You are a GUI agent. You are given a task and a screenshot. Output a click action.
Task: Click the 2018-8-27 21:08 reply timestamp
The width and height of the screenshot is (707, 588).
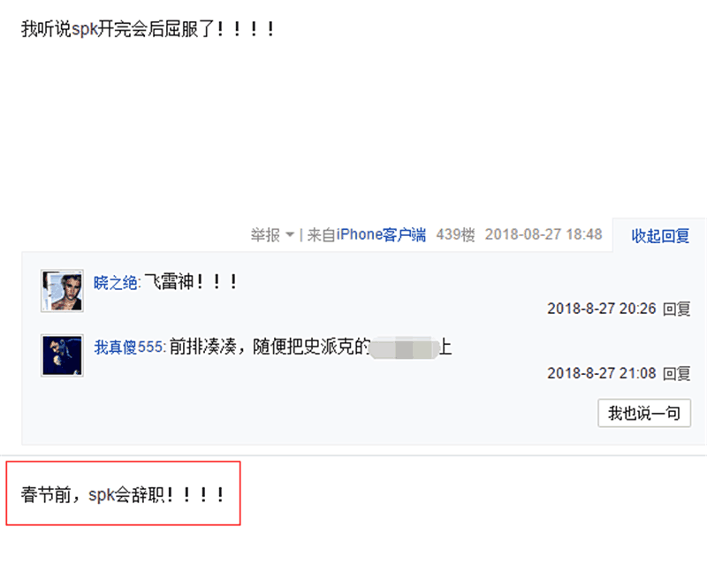coord(602,374)
